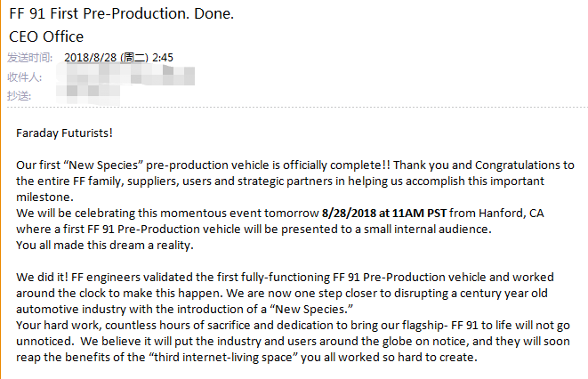The height and width of the screenshot is (379, 588).
Task: Click the 抄送 label
Action: pos(19,96)
